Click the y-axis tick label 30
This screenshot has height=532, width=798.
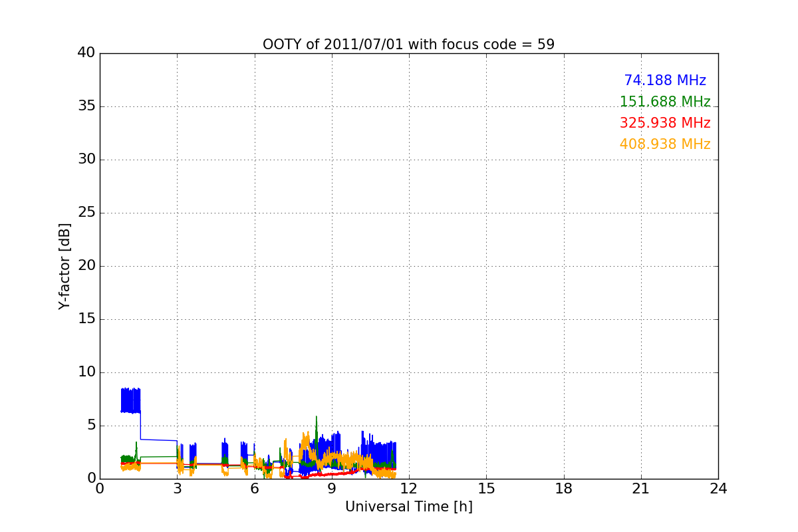(x=86, y=160)
